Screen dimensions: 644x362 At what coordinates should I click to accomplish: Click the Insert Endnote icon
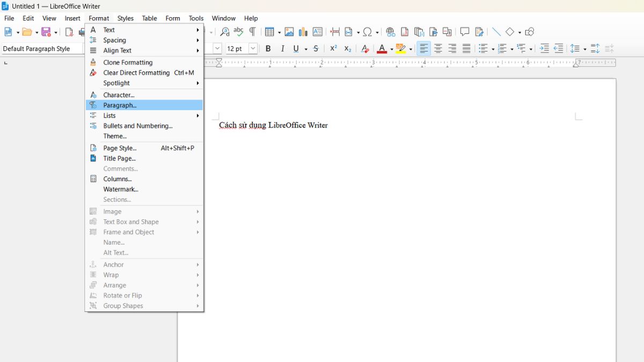tap(419, 32)
